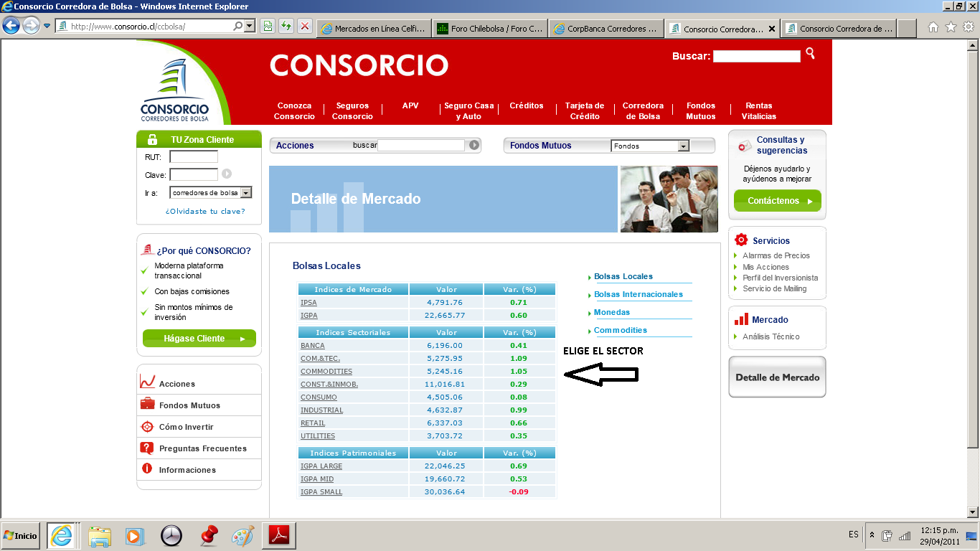The image size is (980, 551).
Task: Open compatibility view icon beside address bar
Action: [x=268, y=27]
